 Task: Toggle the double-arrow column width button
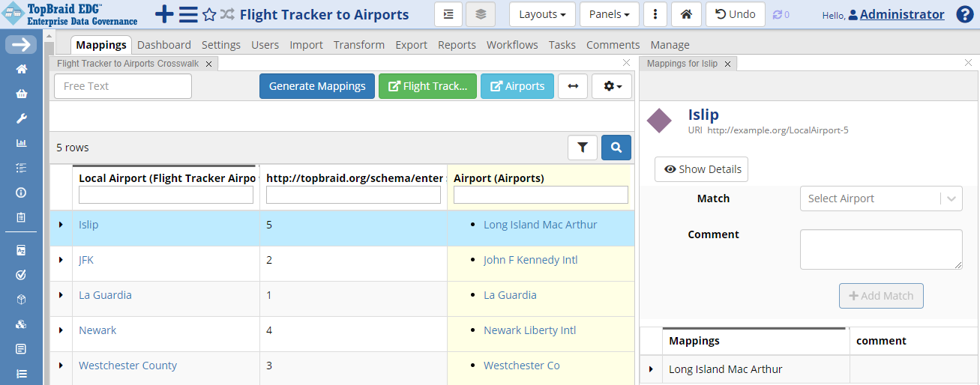coord(572,86)
